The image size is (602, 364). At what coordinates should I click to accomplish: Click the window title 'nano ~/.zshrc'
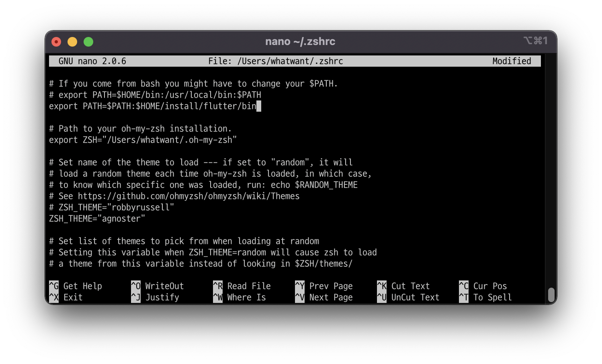pos(300,41)
